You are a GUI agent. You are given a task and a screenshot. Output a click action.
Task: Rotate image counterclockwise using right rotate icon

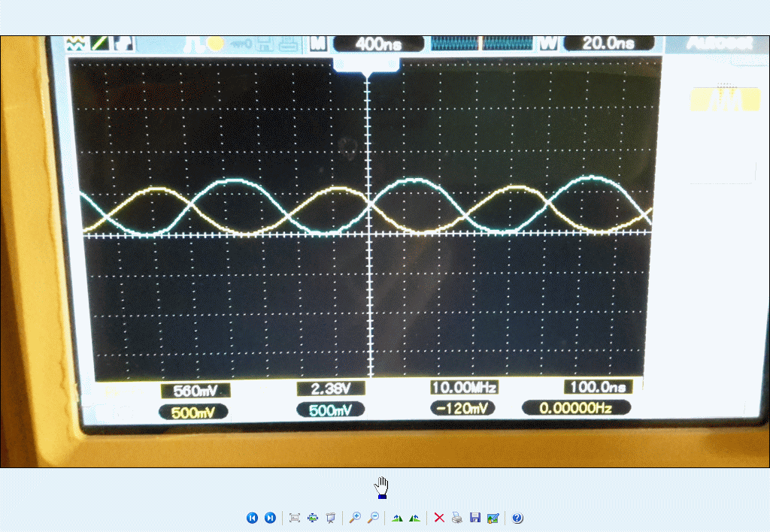414,518
